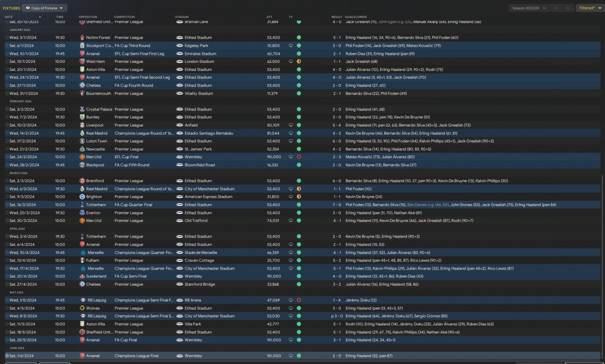
Task: Go to the previous season with the left arrow
Action: [556, 8]
